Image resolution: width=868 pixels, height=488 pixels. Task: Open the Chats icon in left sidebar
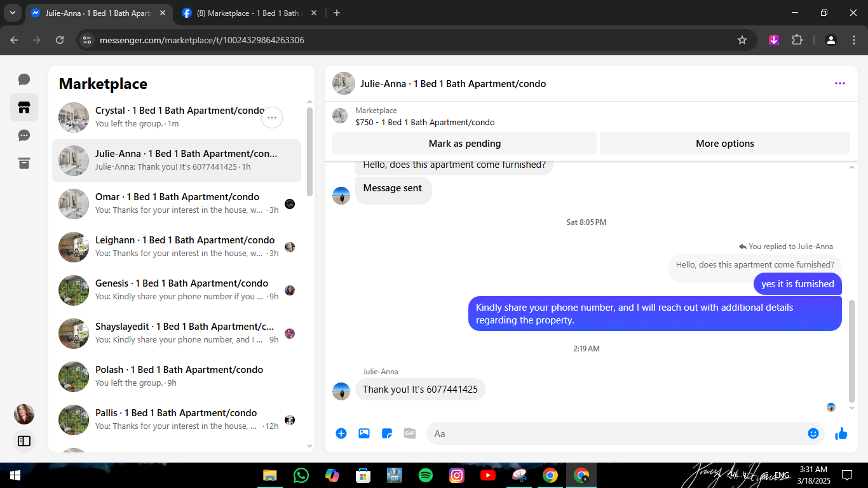(x=24, y=79)
